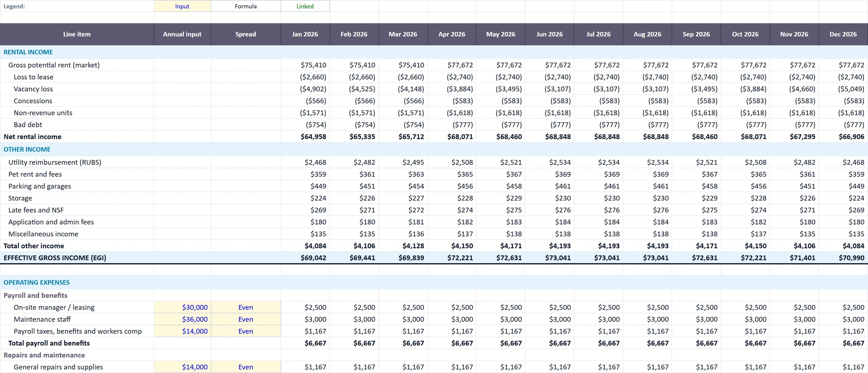Click the 'OTHER INCOME' section heading
The height and width of the screenshot is (373, 868).
tap(27, 149)
